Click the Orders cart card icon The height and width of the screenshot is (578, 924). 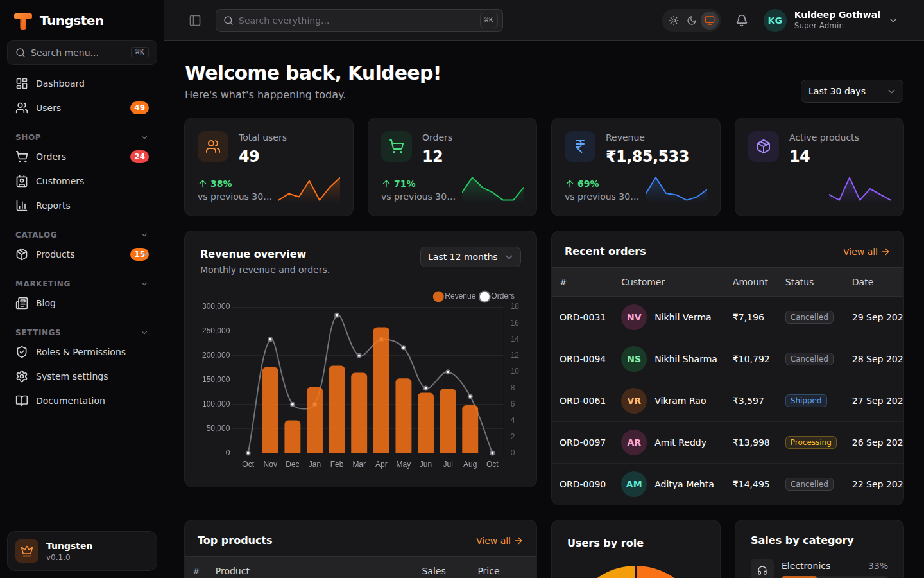click(x=397, y=146)
